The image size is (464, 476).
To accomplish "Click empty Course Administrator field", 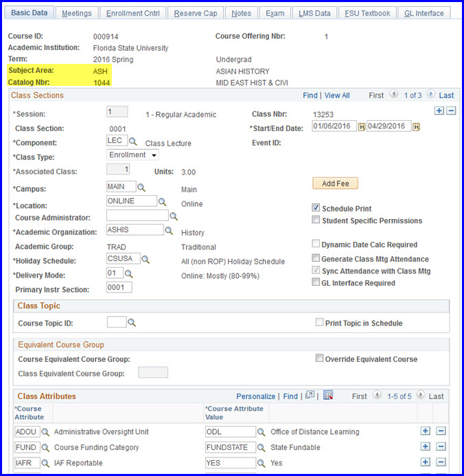I will 137,215.
